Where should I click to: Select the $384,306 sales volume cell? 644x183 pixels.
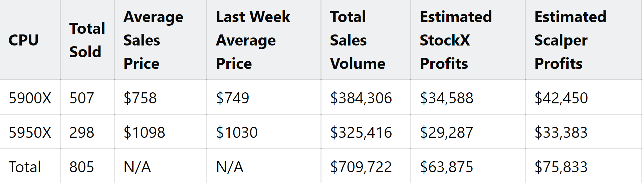pyautogui.click(x=361, y=98)
